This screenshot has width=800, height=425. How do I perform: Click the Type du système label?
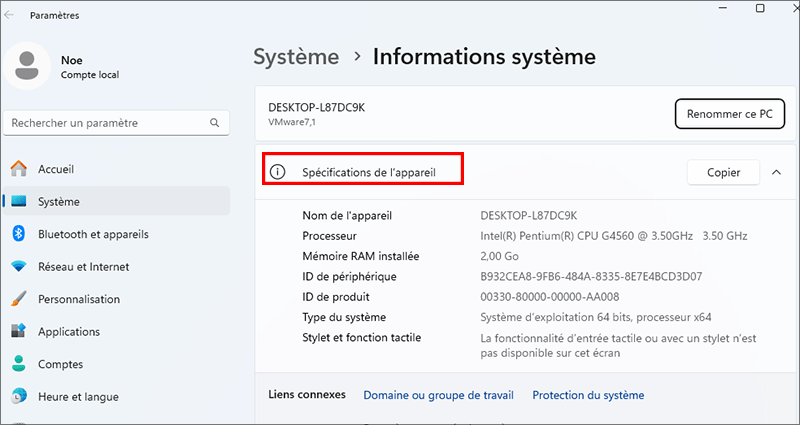[344, 317]
